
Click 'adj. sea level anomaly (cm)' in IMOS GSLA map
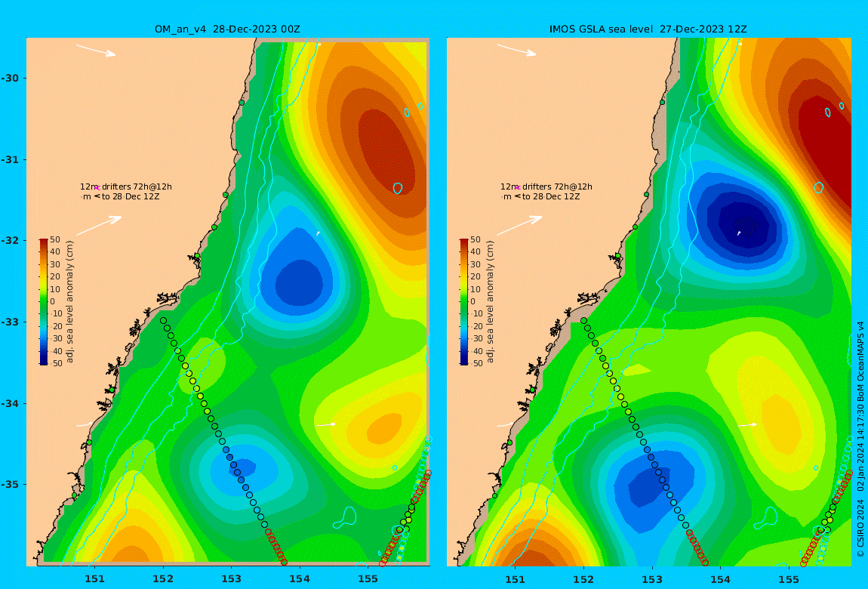pyautogui.click(x=491, y=302)
